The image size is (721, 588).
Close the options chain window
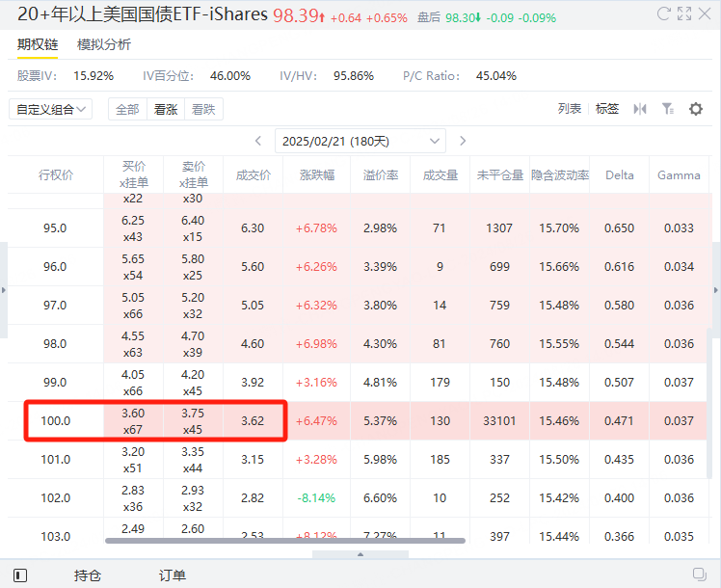pyautogui.click(x=705, y=13)
